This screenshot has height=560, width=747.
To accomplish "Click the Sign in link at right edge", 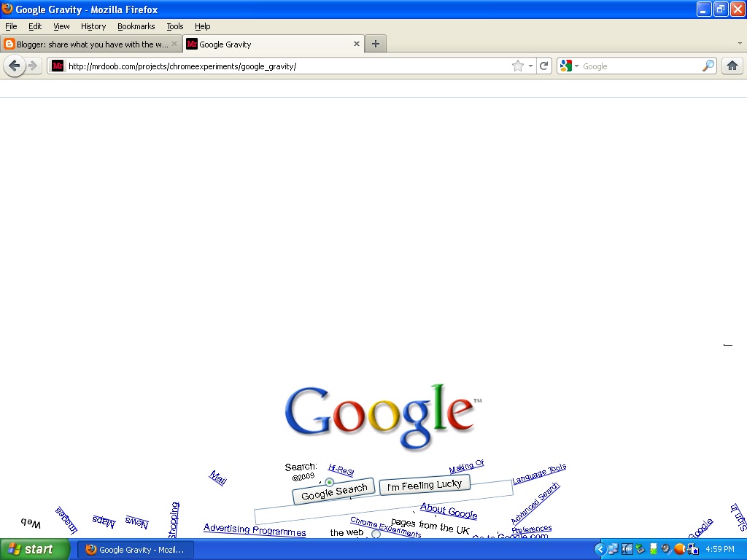I will click(x=739, y=517).
